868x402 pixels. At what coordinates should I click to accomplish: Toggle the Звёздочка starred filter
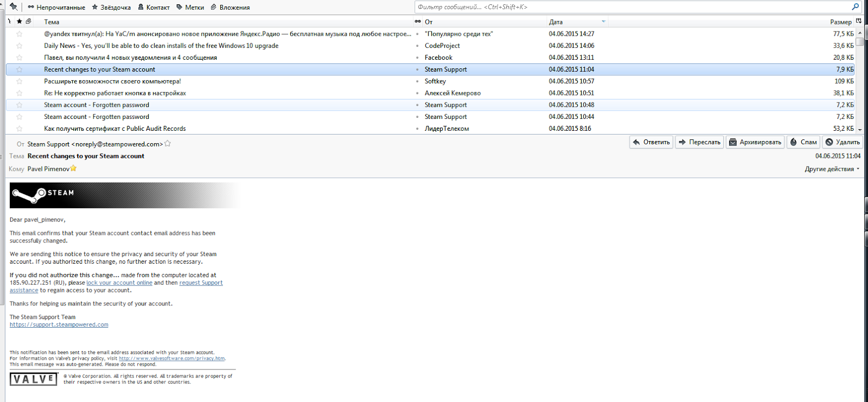click(111, 8)
